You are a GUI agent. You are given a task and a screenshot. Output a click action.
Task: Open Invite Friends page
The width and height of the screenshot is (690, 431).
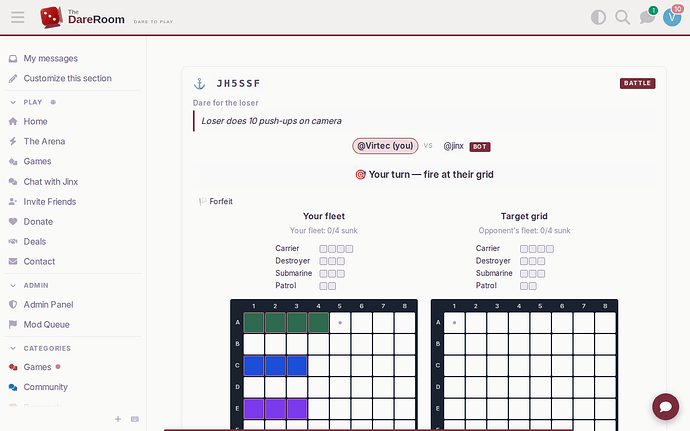(50, 202)
